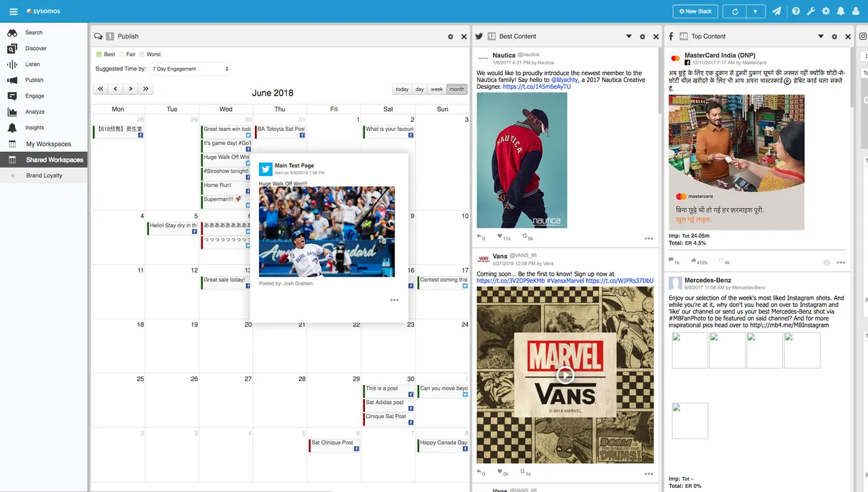Click the @lilyachty mention link
868x492 pixels.
click(564, 80)
